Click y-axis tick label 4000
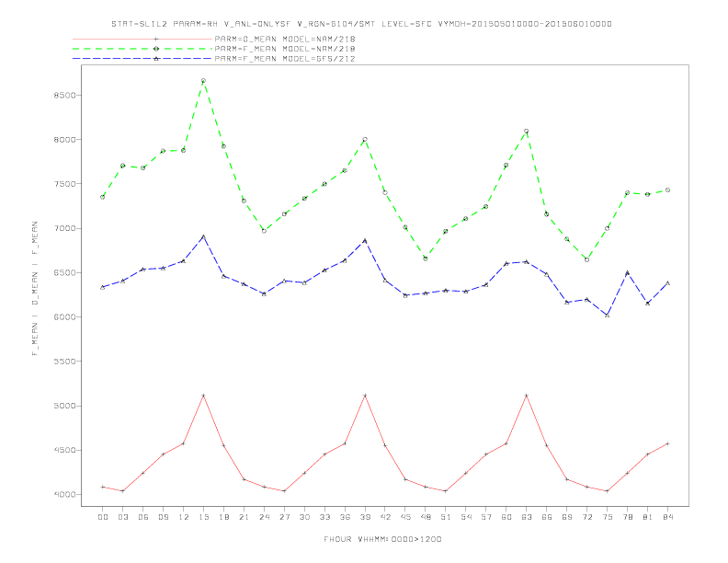 (x=64, y=495)
